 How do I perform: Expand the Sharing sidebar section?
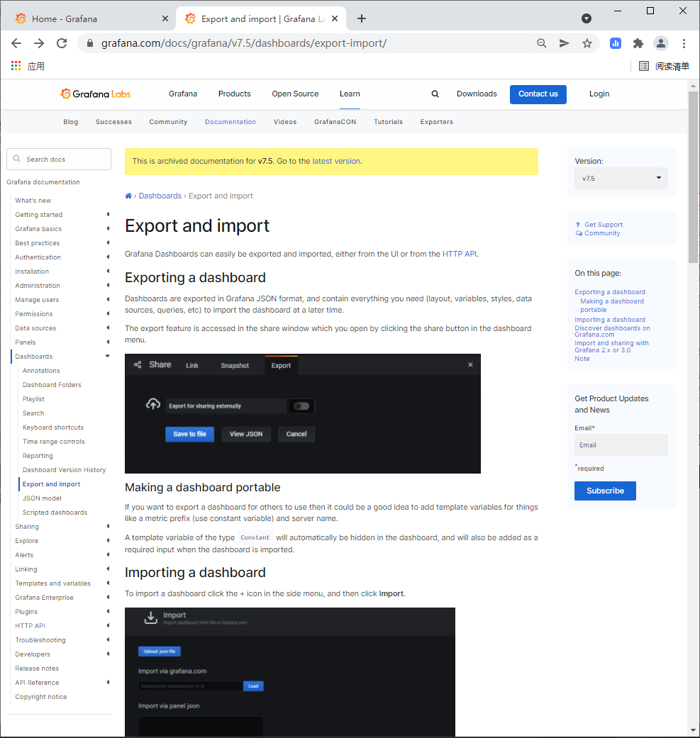[108, 526]
